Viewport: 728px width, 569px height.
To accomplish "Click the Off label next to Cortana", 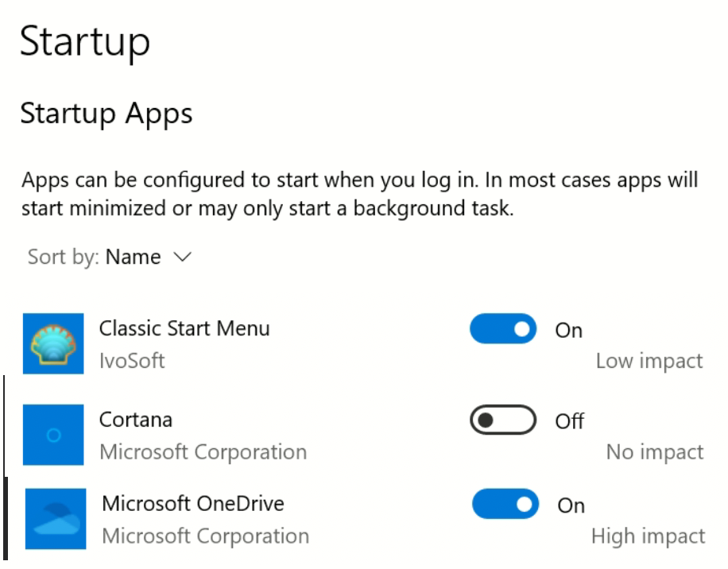I will (x=570, y=421).
